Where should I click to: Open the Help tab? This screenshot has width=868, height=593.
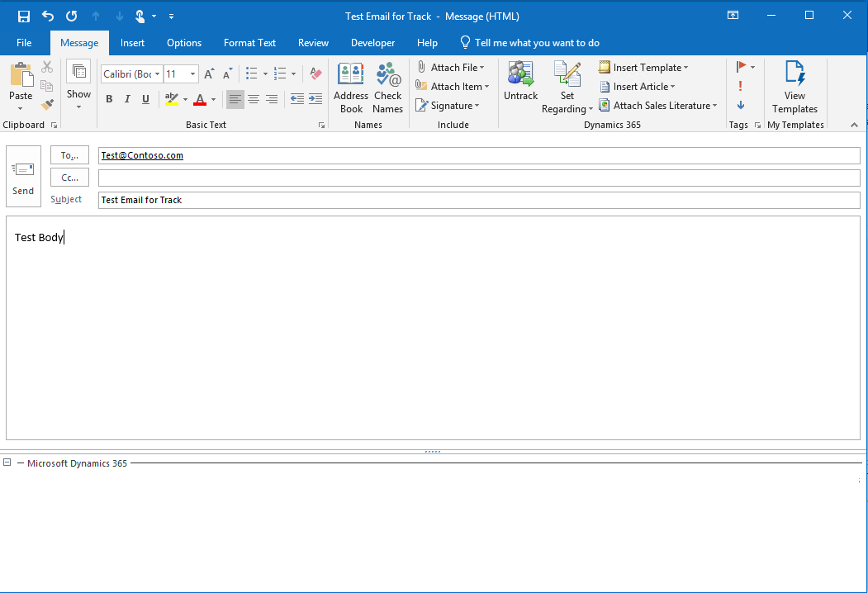427,43
